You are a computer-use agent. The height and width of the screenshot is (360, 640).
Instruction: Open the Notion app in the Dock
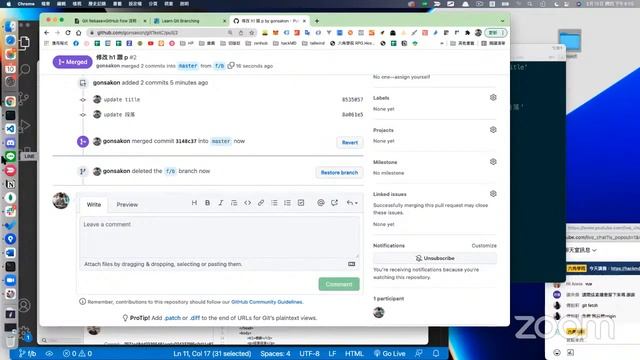point(10,184)
